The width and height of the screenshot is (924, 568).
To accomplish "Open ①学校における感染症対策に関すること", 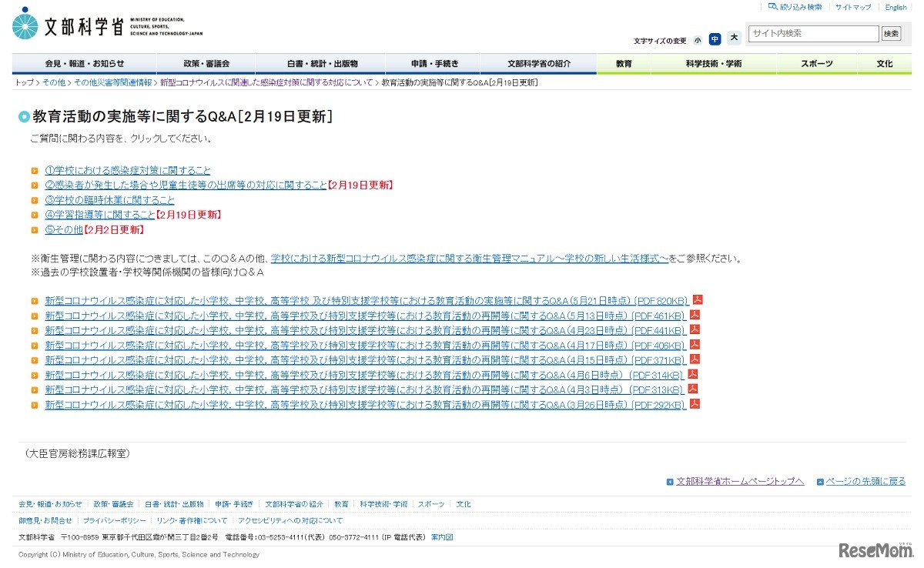I will pos(128,170).
